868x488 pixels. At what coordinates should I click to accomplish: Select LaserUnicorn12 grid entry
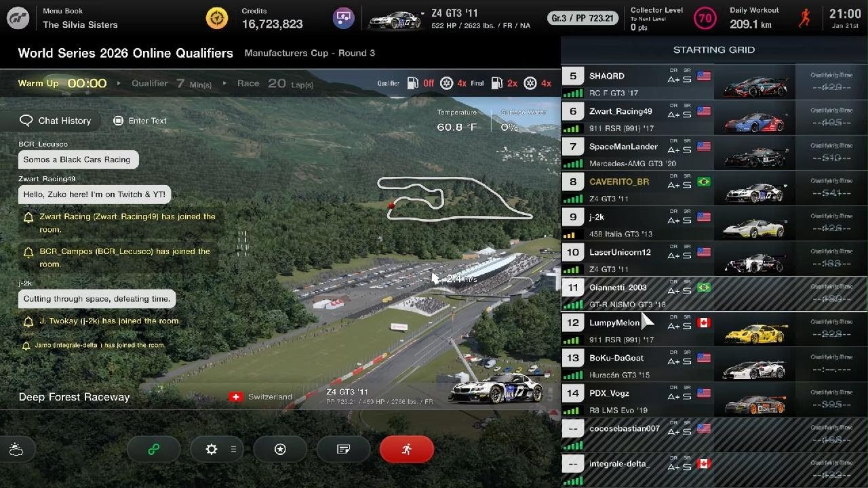click(715, 258)
